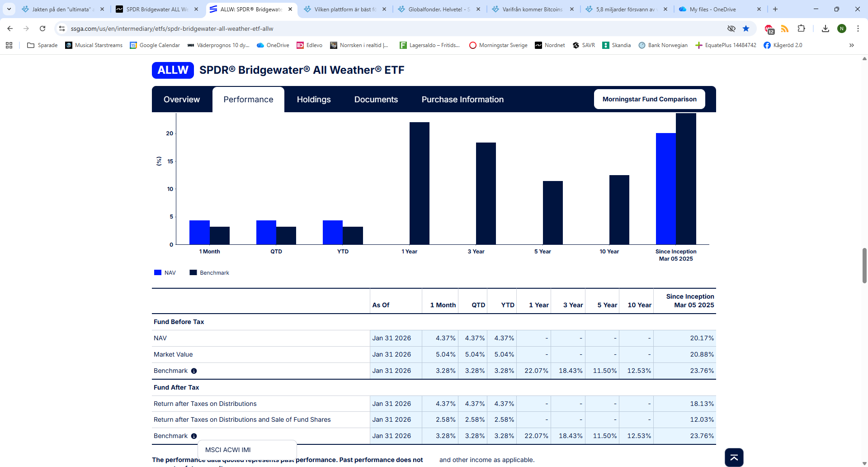Switch to the Holdings tab
This screenshot has width=868, height=467.
coord(314,100)
